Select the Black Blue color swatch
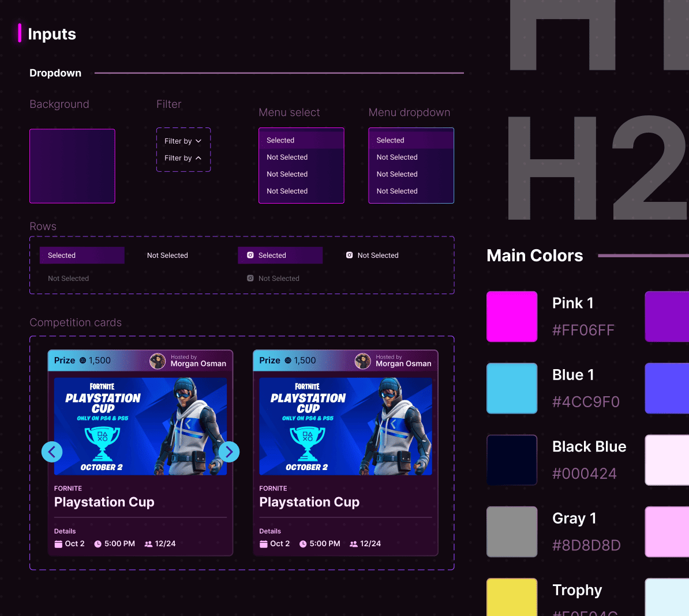 point(512,460)
